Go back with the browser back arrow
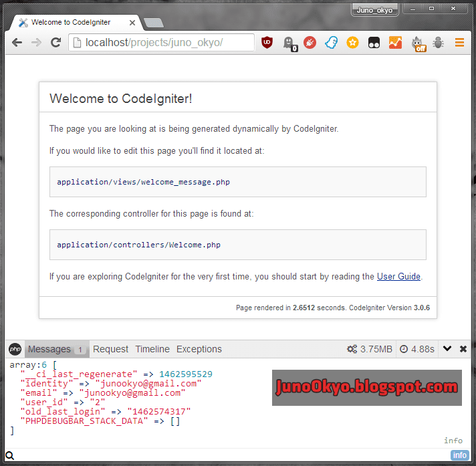 point(17,43)
